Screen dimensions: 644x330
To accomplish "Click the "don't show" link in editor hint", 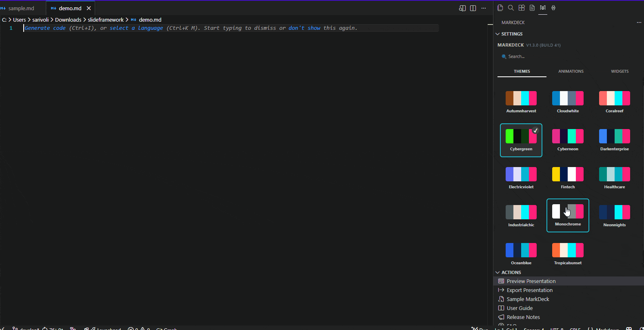I will point(304,28).
